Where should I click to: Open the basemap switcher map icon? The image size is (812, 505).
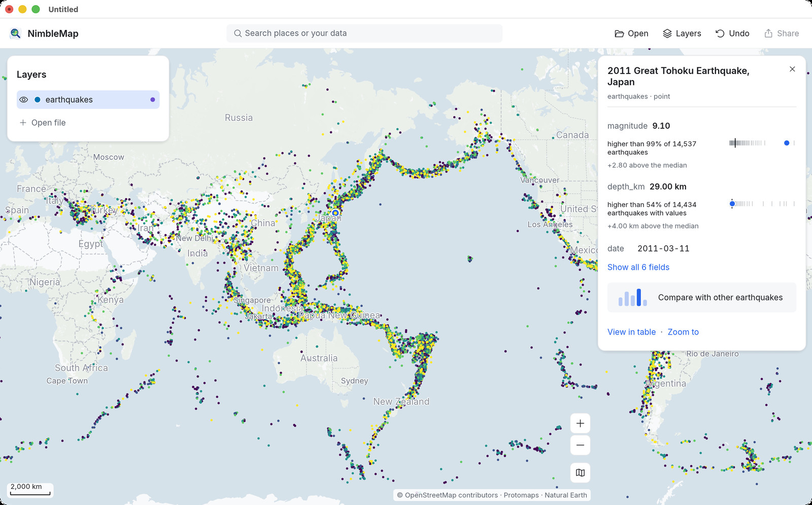(x=580, y=473)
